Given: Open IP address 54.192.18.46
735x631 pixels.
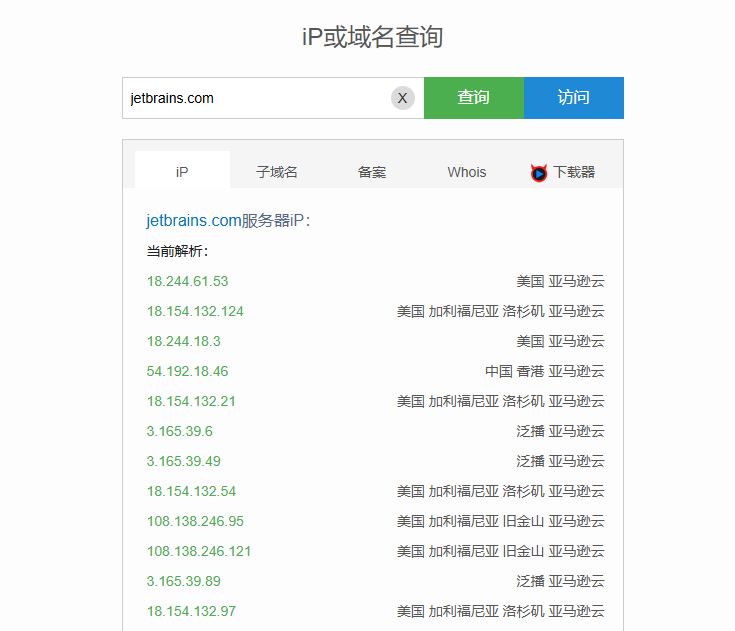Looking at the screenshot, I should pos(188,371).
